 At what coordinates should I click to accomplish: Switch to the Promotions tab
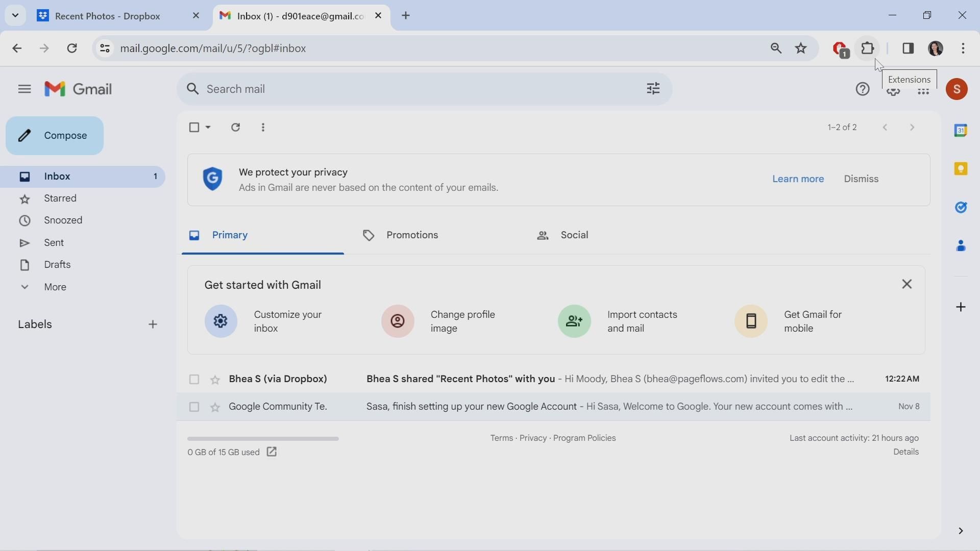(x=401, y=235)
